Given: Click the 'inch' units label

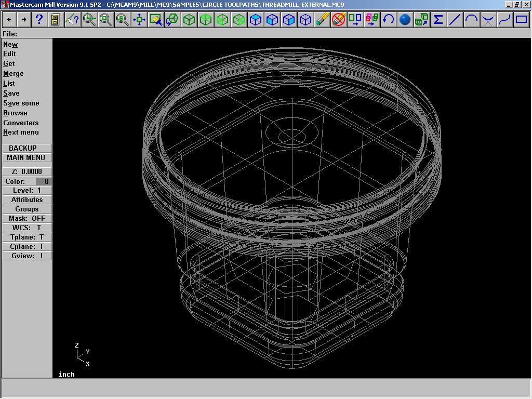Looking at the screenshot, I should 66,374.
